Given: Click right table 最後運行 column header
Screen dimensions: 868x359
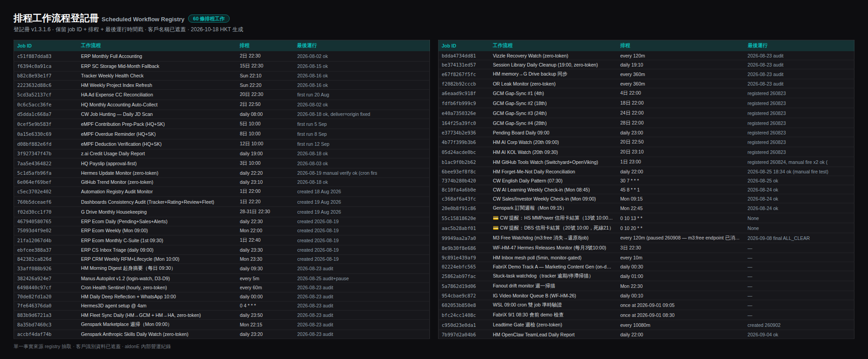Looking at the screenshot, I should click(757, 46).
